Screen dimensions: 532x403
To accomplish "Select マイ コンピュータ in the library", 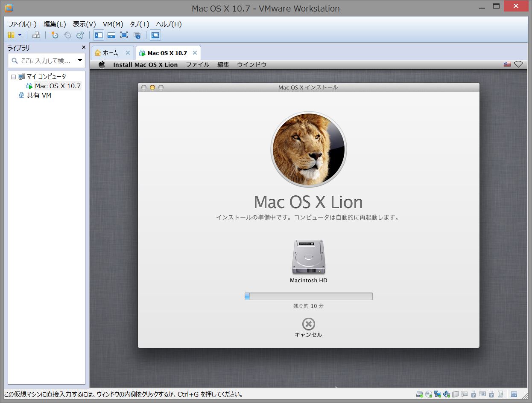I will click(x=47, y=77).
